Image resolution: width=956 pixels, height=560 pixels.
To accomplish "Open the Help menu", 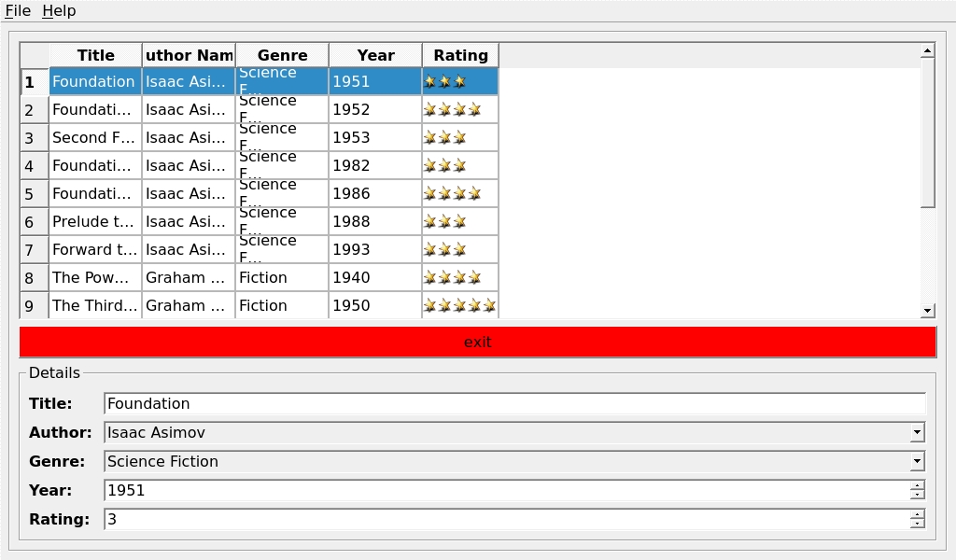I will coord(59,11).
